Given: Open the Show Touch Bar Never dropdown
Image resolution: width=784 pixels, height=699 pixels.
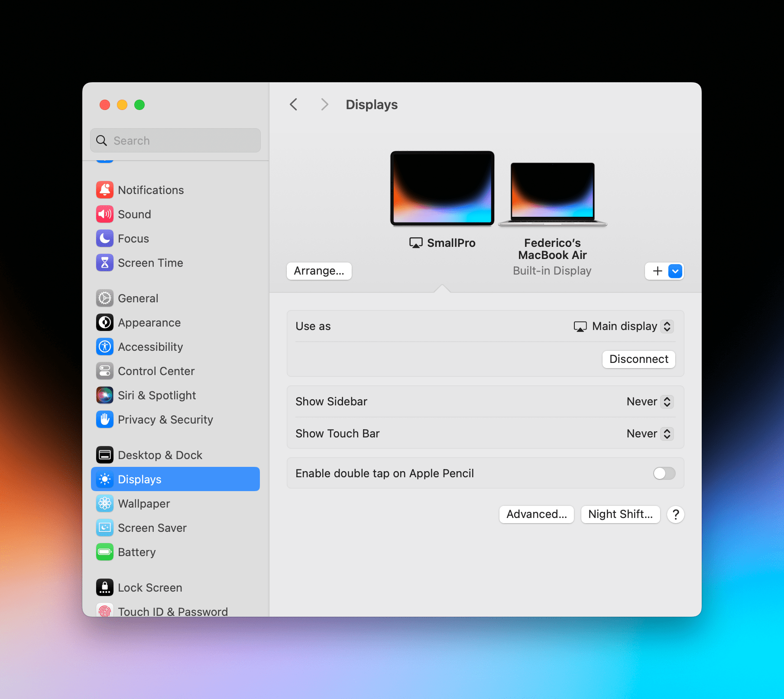Looking at the screenshot, I should click(649, 434).
